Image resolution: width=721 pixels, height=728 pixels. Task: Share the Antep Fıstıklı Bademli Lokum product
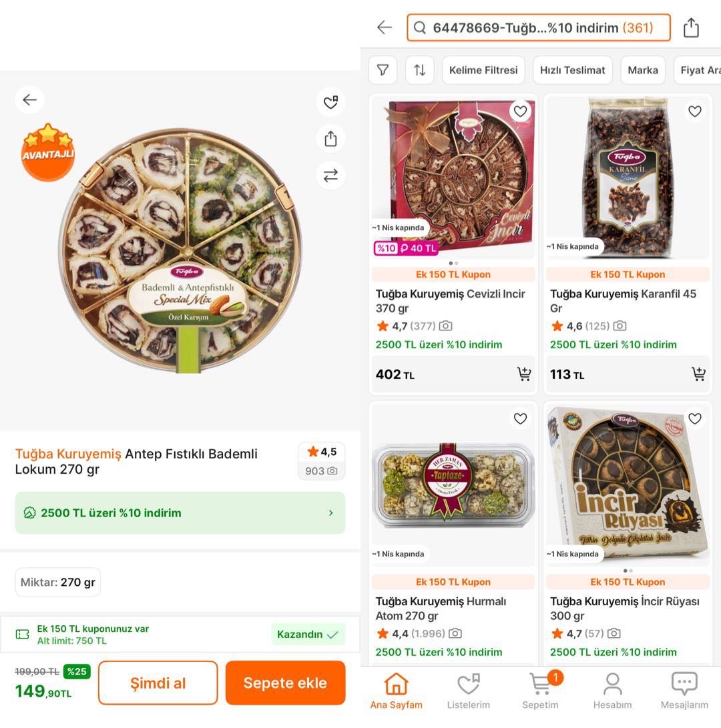(x=330, y=139)
